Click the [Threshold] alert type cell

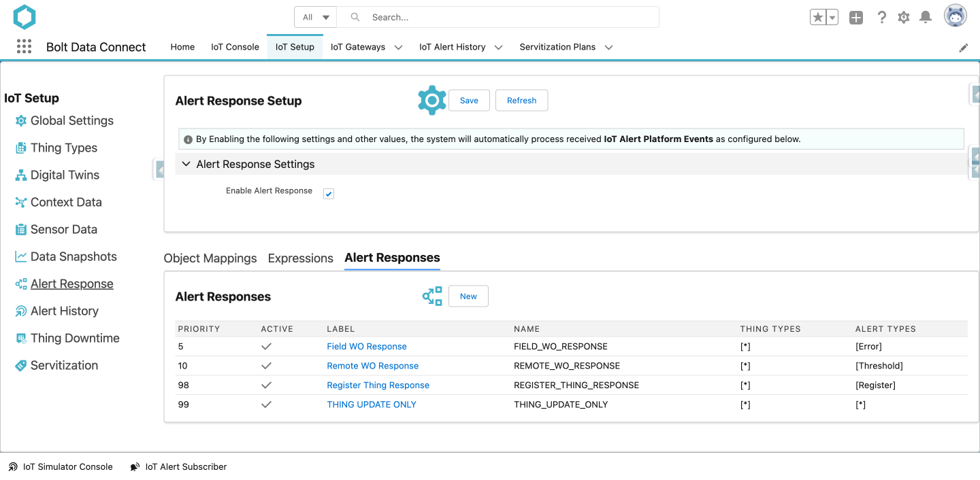(x=879, y=366)
